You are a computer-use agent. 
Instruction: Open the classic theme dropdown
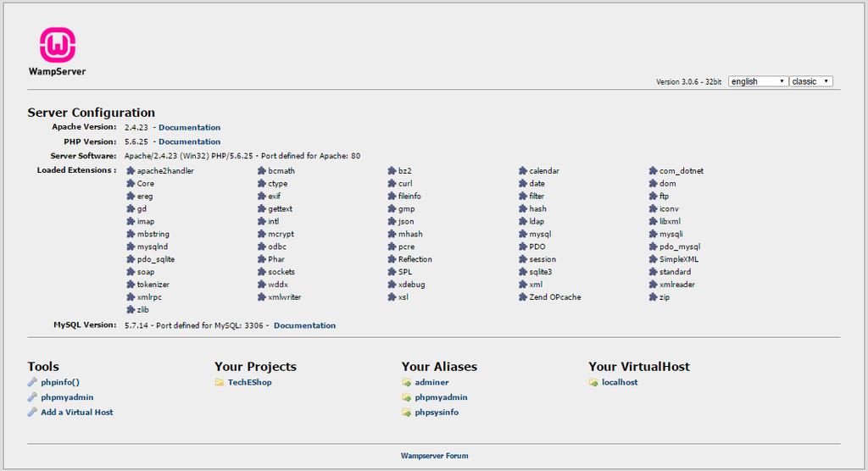coord(811,81)
